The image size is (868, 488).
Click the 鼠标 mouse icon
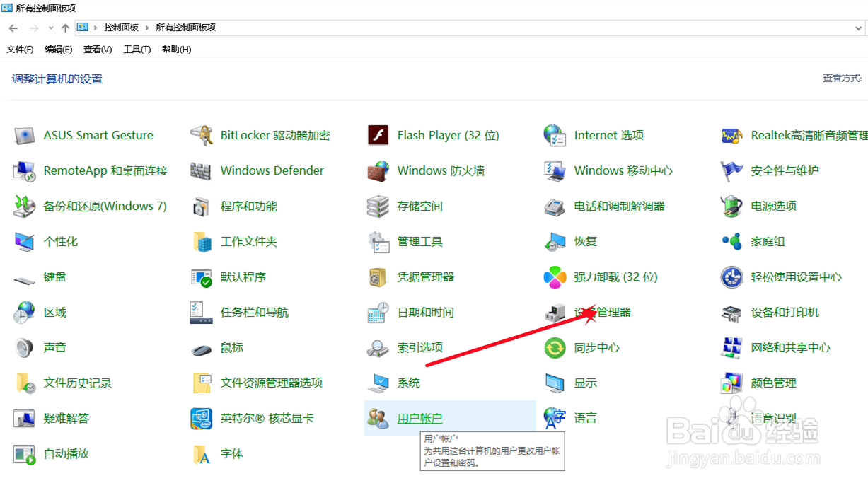202,349
